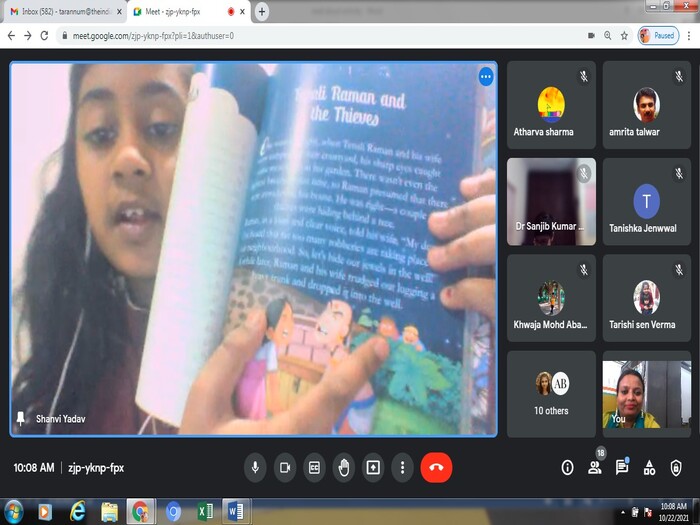The height and width of the screenshot is (525, 700).
Task: Click the zoom magnifier icon in address bar
Action: [608, 36]
